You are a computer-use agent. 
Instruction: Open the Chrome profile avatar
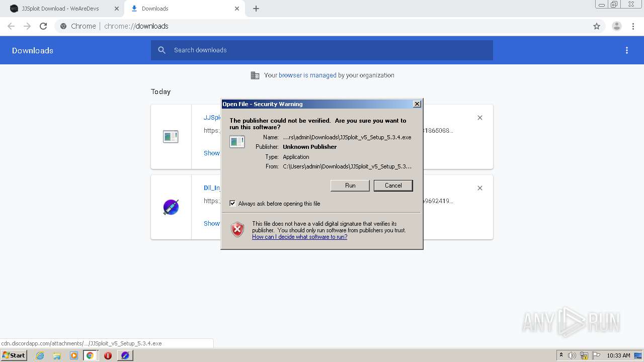tap(617, 26)
